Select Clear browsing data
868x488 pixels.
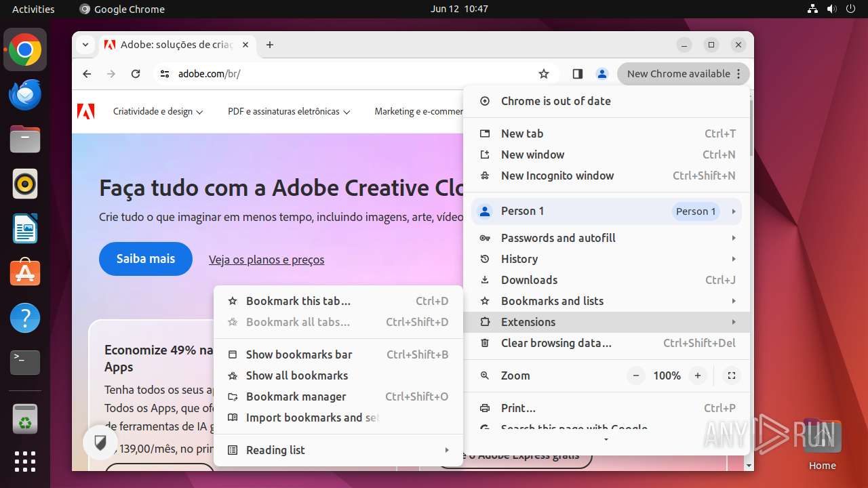pyautogui.click(x=607, y=343)
